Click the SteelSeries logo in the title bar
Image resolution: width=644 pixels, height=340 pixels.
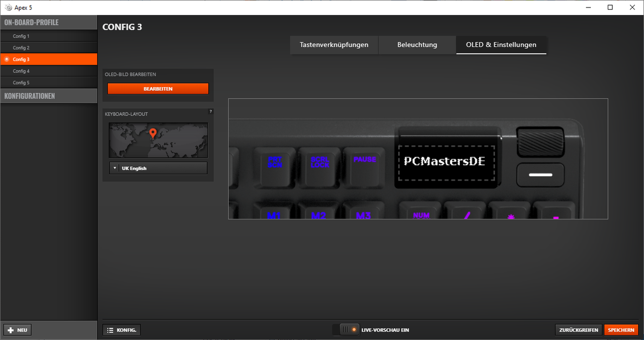click(x=8, y=8)
